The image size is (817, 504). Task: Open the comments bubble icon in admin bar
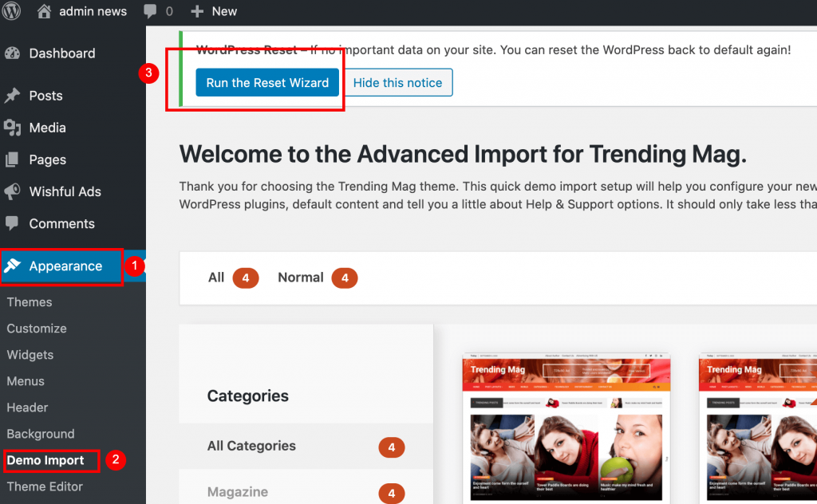tap(150, 11)
